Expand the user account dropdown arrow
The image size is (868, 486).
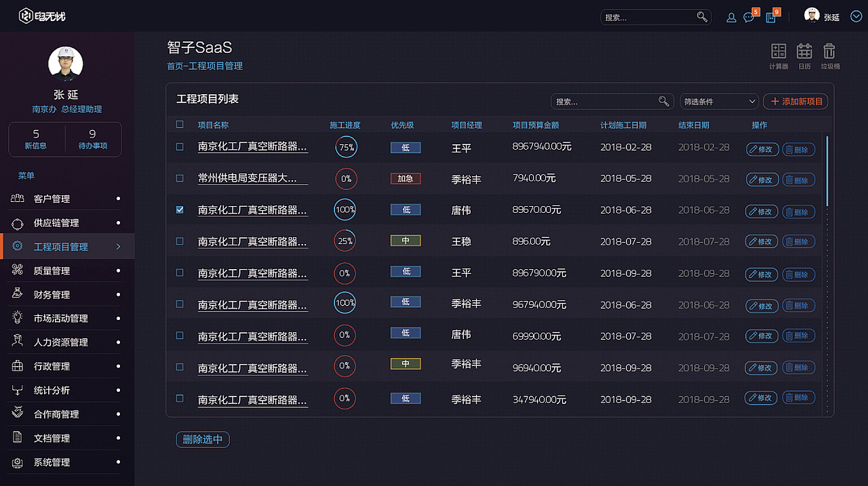click(x=856, y=17)
